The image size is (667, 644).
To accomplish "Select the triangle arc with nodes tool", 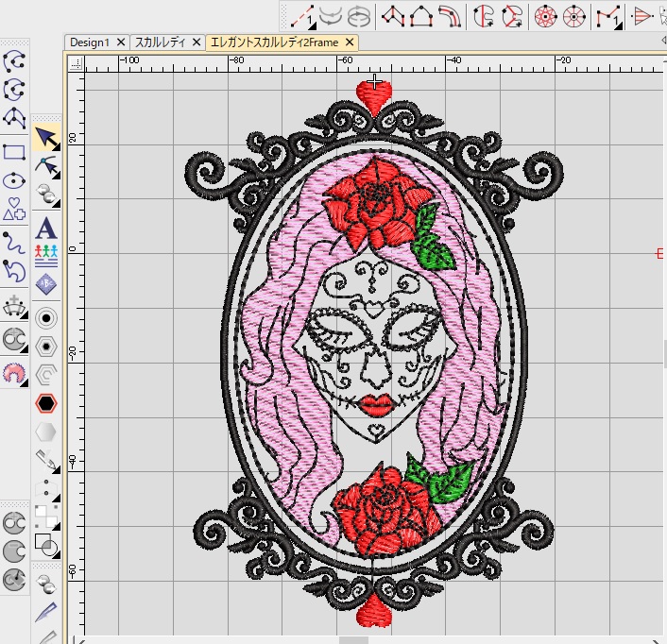I will pos(14,118).
